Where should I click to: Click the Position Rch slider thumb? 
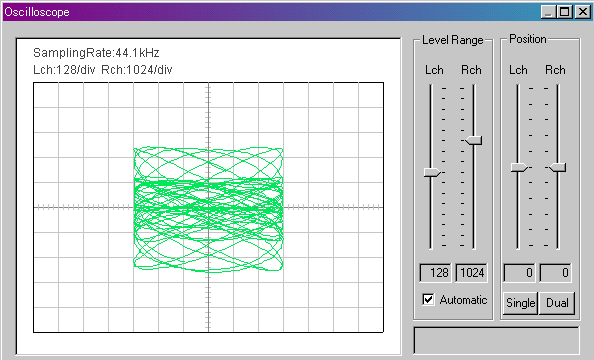(558, 167)
